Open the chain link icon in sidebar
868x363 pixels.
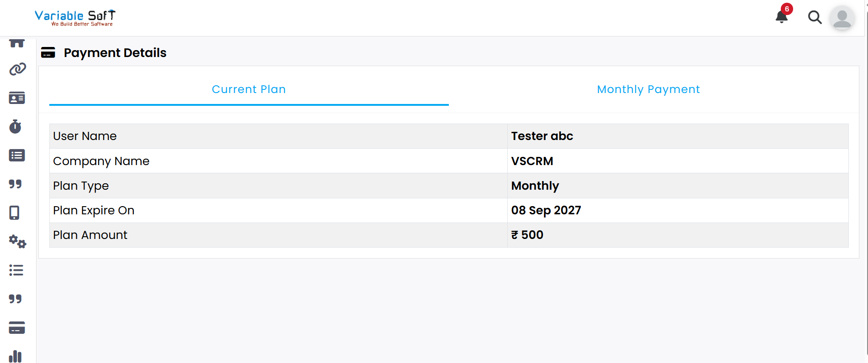pos(17,69)
